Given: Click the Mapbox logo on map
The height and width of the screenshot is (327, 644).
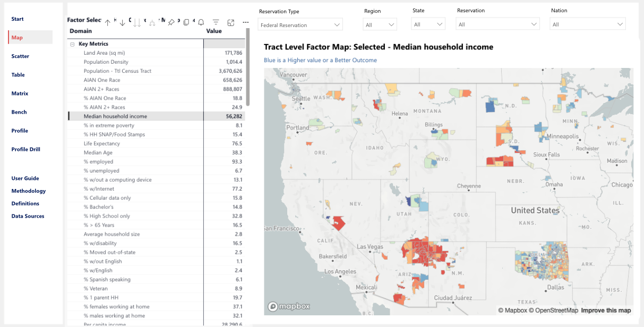Looking at the screenshot, I should tap(289, 306).
